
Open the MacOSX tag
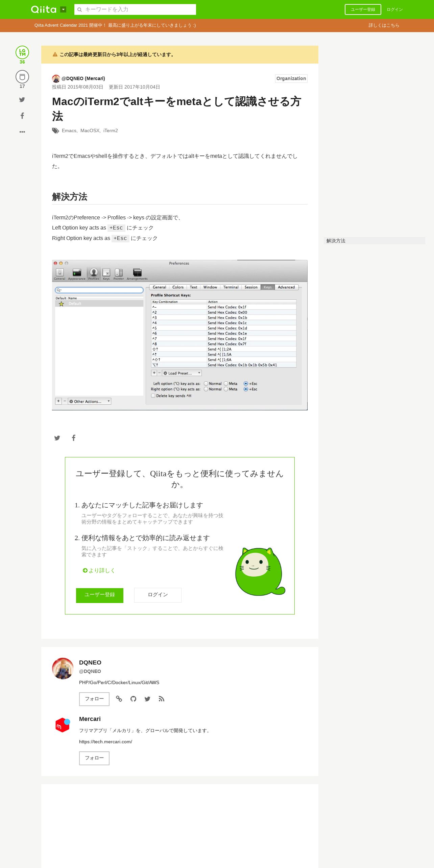click(x=90, y=130)
